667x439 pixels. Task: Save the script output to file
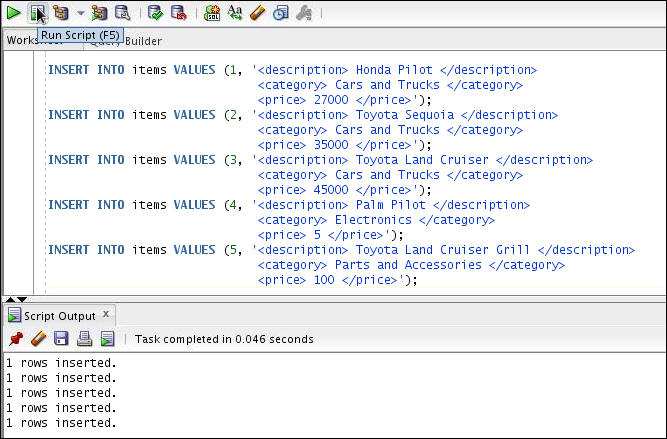[62, 339]
